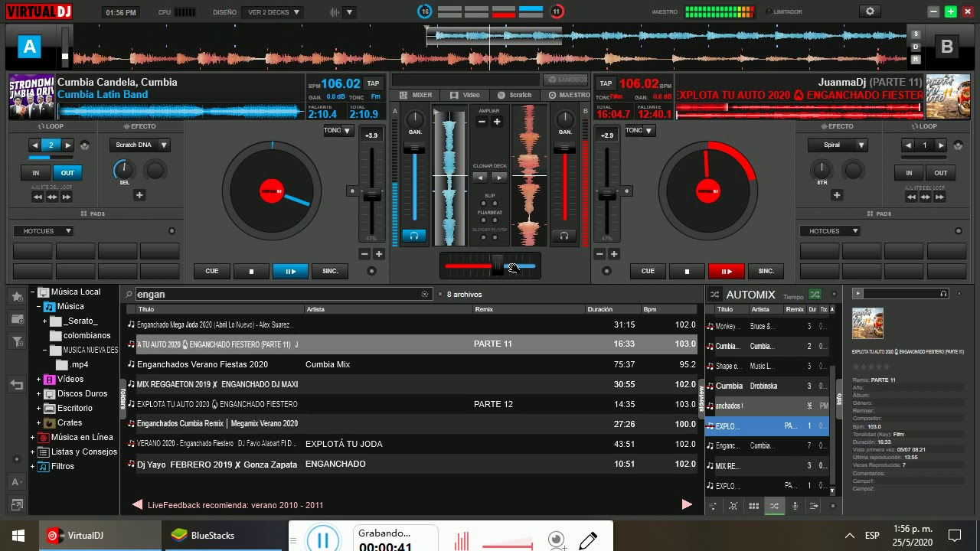Viewport: 980px width, 551px height.
Task: Collapse the Música Local tree node
Action: pyautogui.click(x=33, y=292)
